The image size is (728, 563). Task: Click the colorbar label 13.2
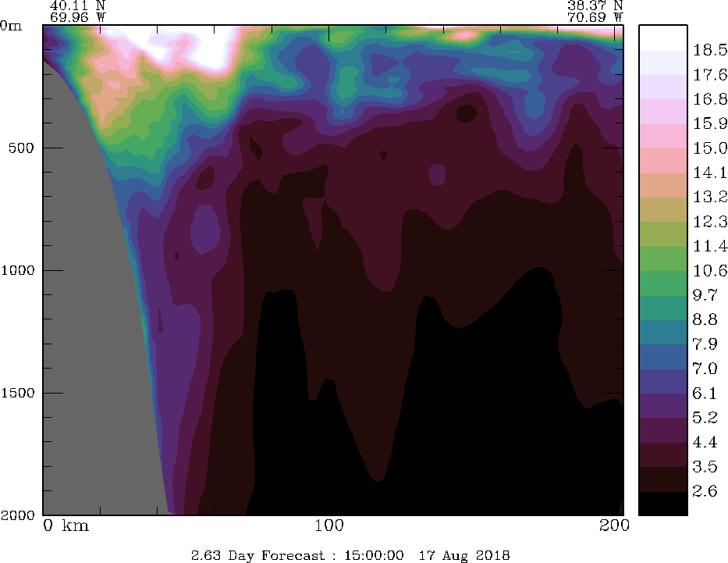(710, 197)
